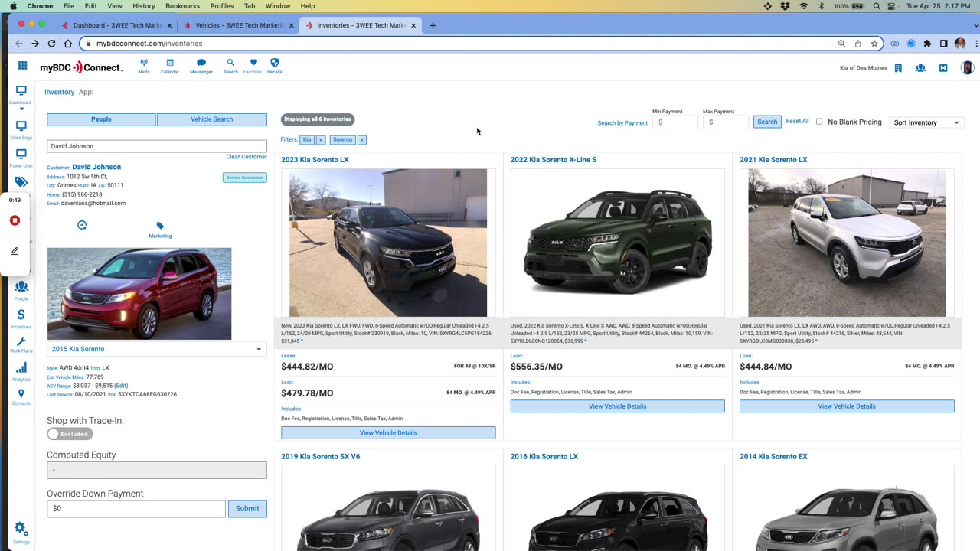Click the square H icon in header

tap(943, 68)
